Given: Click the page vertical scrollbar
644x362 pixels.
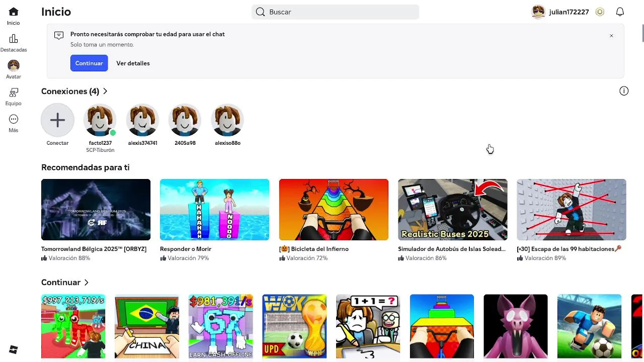Looking at the screenshot, I should pos(642,33).
